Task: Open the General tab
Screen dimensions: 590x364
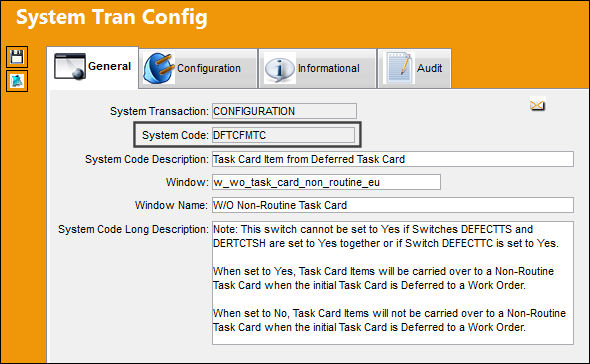Action: pos(93,67)
